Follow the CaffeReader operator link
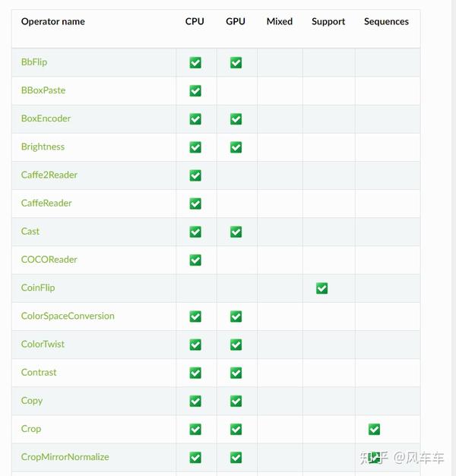456x476 pixels. (46, 203)
